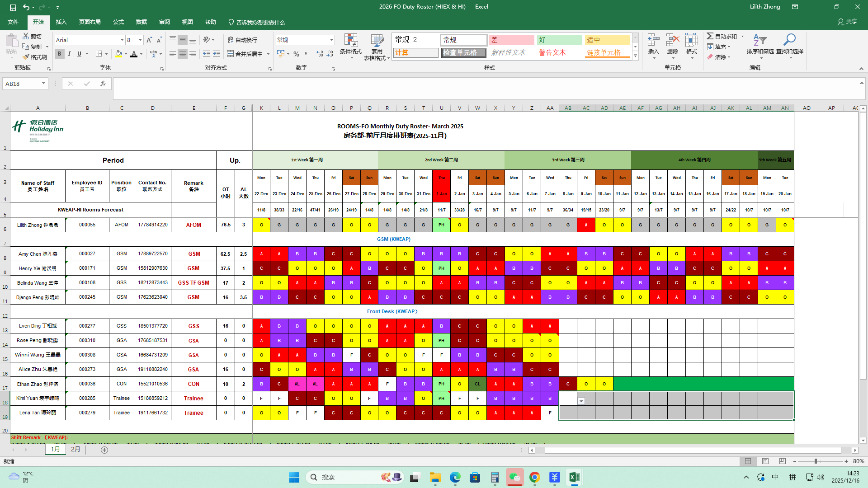
Task: Toggle bold formatting button
Action: pyautogui.click(x=59, y=54)
